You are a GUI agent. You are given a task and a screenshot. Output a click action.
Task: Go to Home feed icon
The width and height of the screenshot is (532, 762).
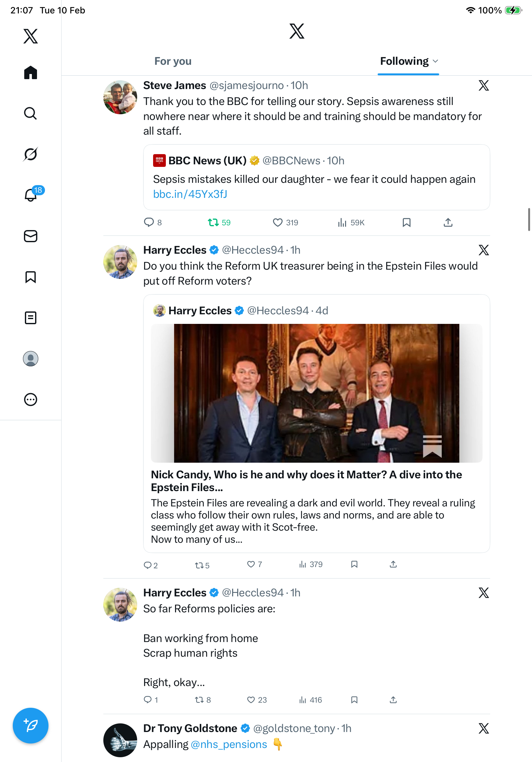(31, 73)
